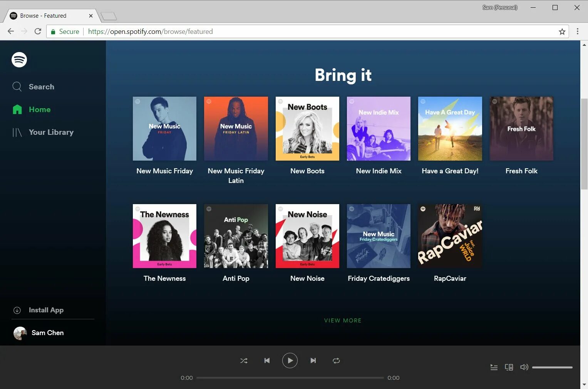Image resolution: width=588 pixels, height=389 pixels.
Task: Open RapCaviar playlist cover
Action: pos(450,236)
